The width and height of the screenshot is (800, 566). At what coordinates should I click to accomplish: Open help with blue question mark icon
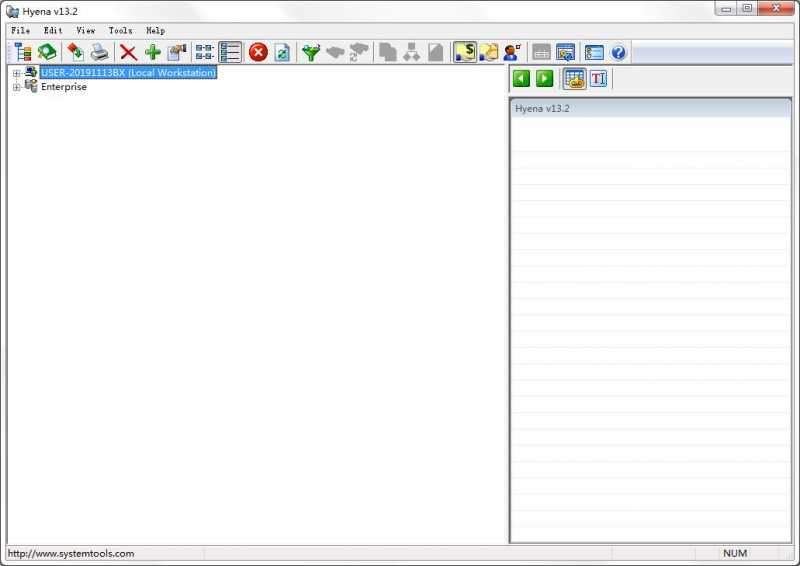click(619, 53)
